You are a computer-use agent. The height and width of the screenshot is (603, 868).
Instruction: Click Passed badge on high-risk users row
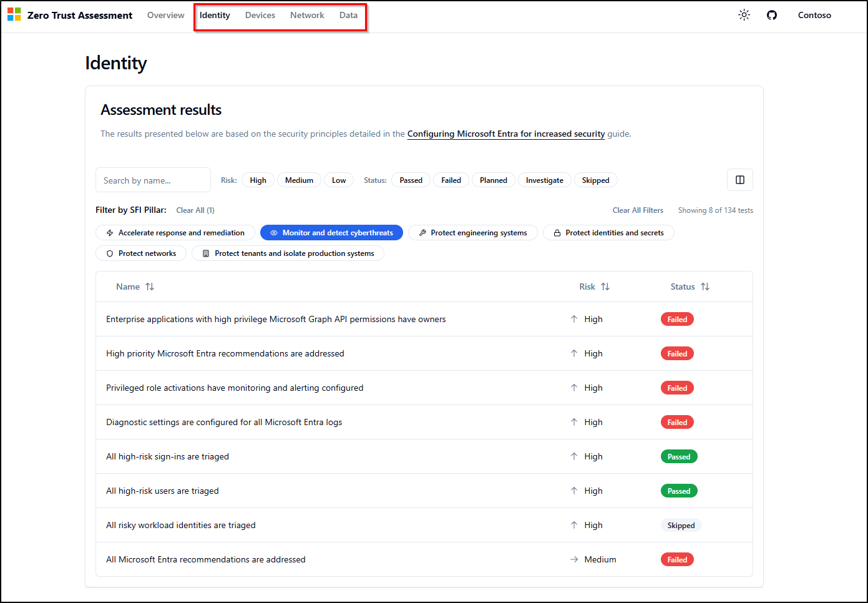click(x=679, y=491)
